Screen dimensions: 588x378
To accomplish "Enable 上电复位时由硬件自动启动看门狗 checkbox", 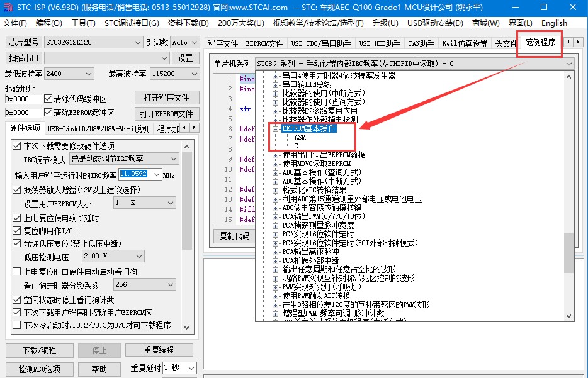I will (17, 271).
